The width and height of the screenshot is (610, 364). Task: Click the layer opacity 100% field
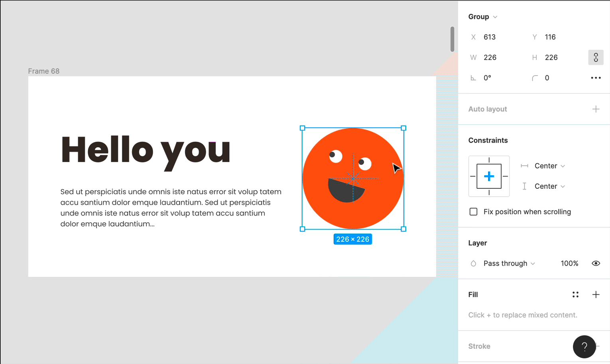point(569,264)
